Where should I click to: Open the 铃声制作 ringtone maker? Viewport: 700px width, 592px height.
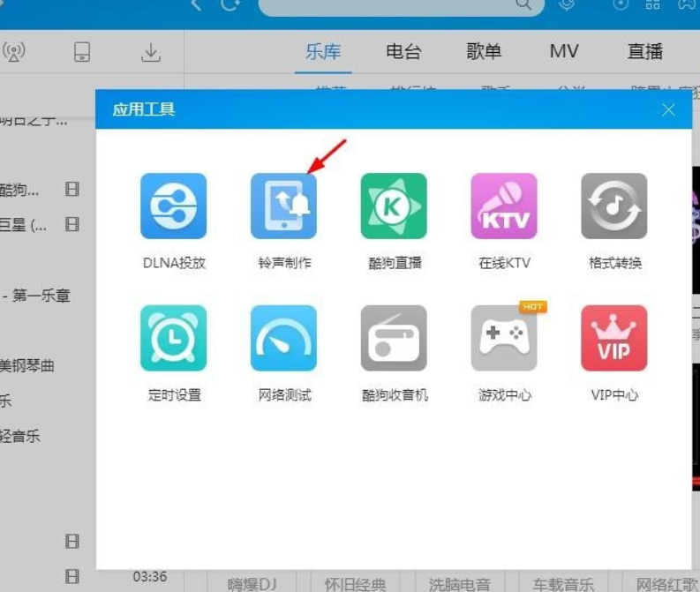[284, 206]
